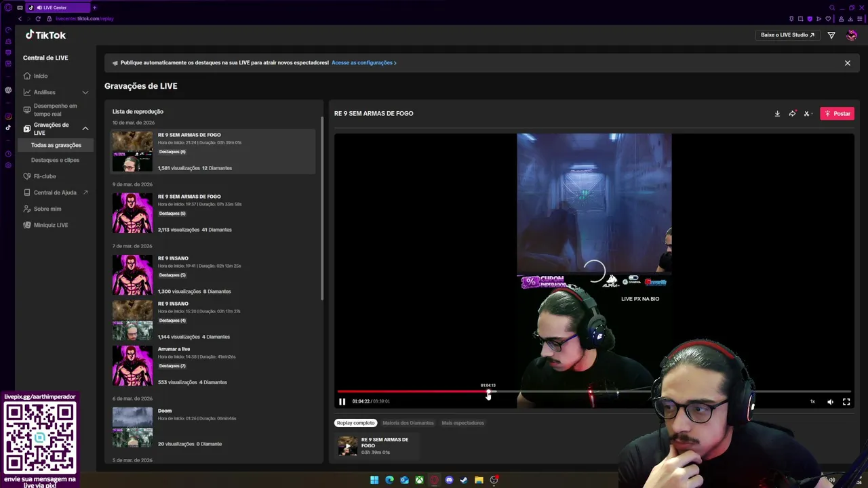
Task: Click Destaques (7) on Arrumar a live
Action: [x=172, y=366]
